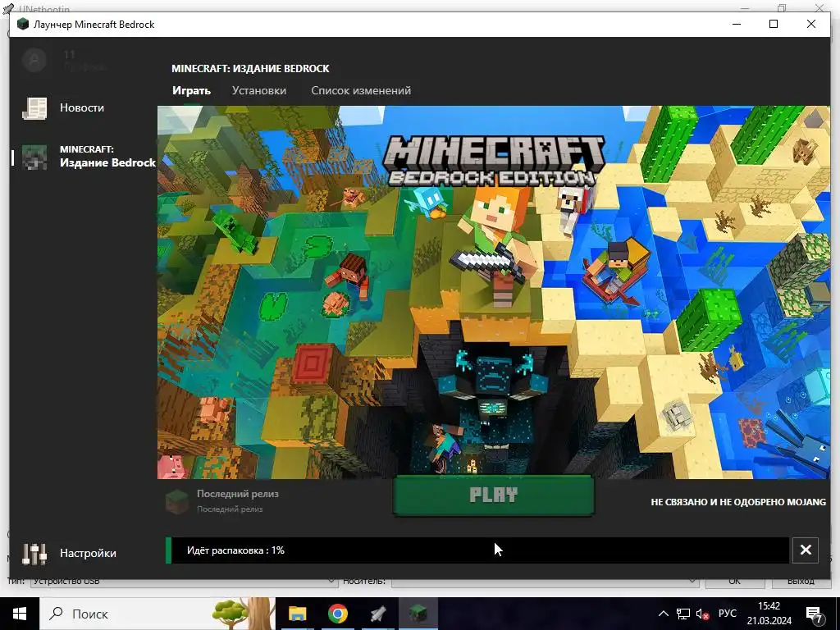840x630 pixels.
Task: Open the Список изменений tab
Action: point(361,90)
